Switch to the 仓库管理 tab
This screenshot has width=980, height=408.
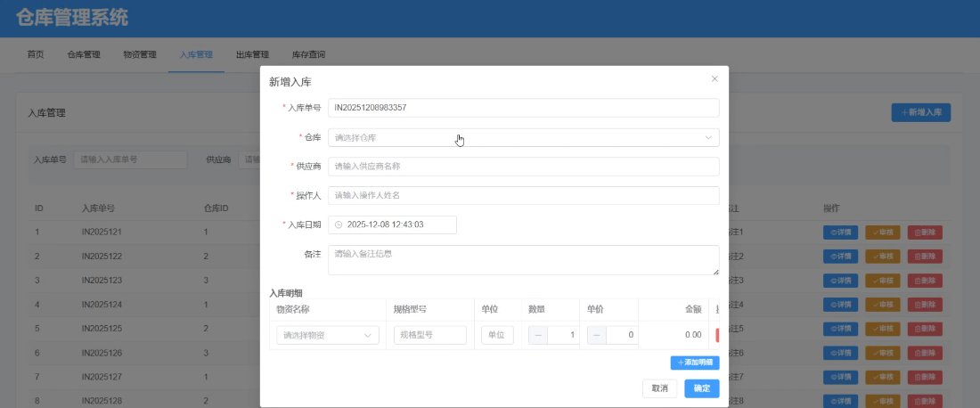pos(84,54)
